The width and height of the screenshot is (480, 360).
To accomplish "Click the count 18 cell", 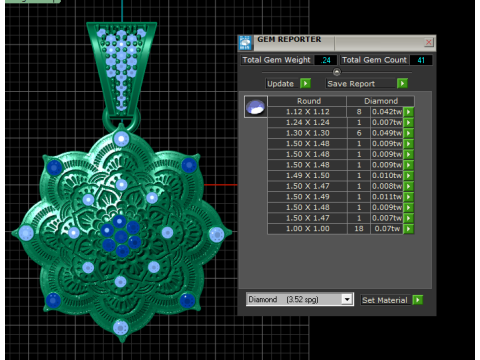I will [359, 229].
